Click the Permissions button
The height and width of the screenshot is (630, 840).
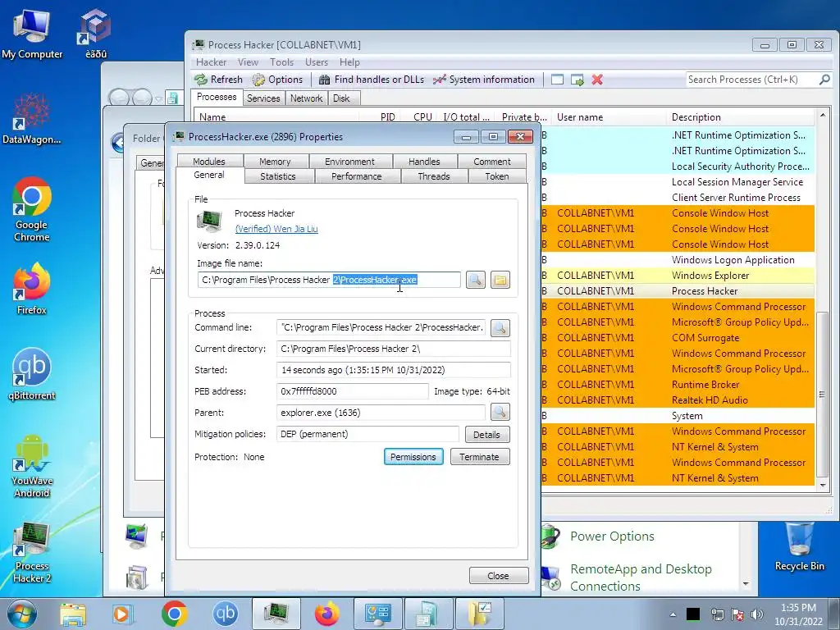coord(413,457)
